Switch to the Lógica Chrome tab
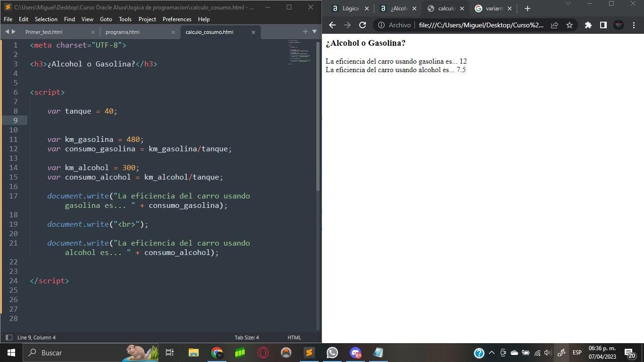Screen dimensions: 644x362 350,8
